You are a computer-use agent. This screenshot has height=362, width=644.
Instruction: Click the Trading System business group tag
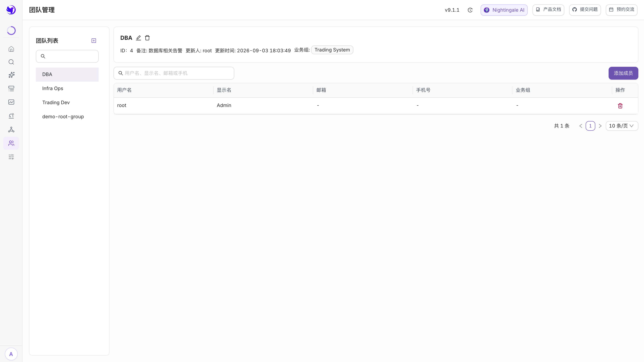(x=332, y=50)
